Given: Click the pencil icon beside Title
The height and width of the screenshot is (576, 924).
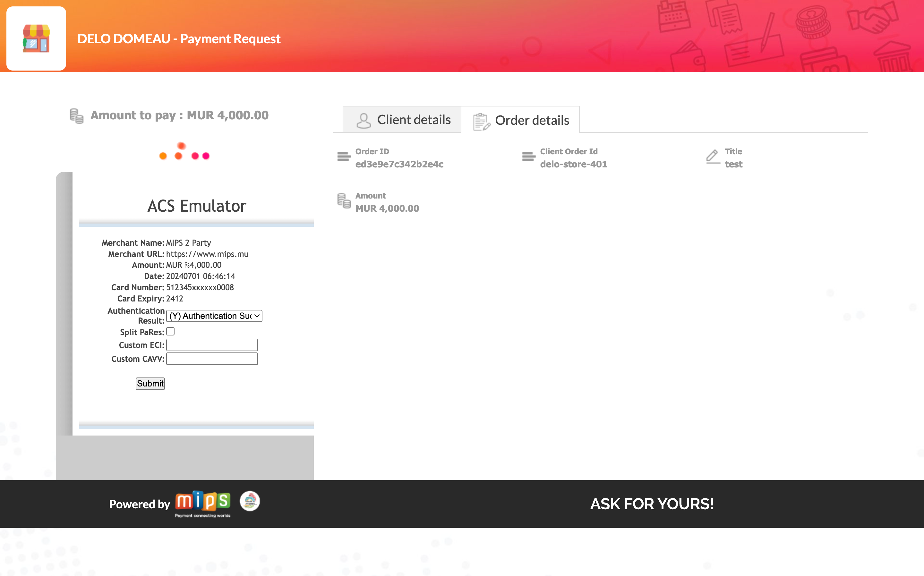Looking at the screenshot, I should tap(713, 157).
